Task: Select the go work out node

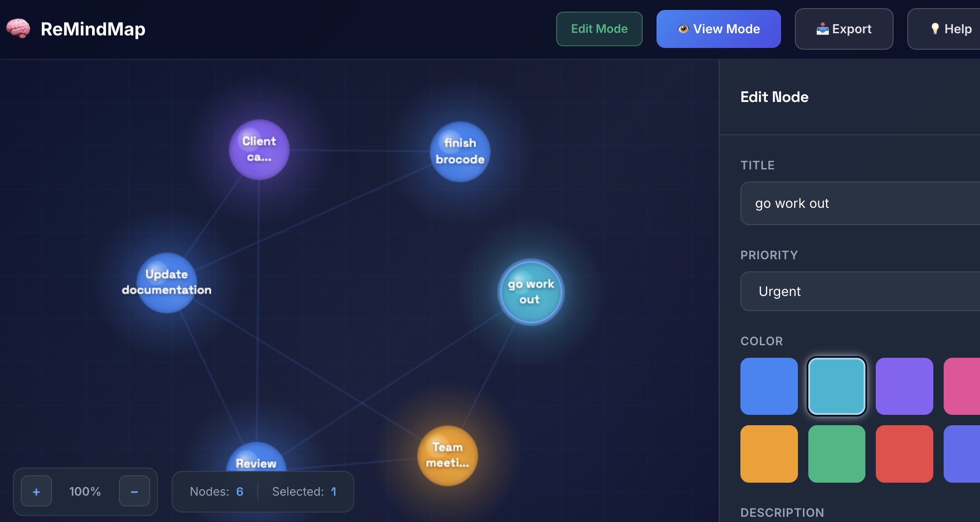Action: pos(531,292)
